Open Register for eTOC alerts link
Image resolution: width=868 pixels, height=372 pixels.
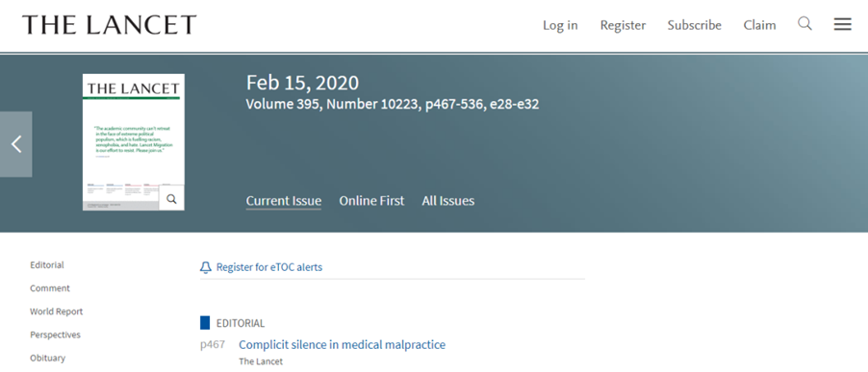click(269, 267)
